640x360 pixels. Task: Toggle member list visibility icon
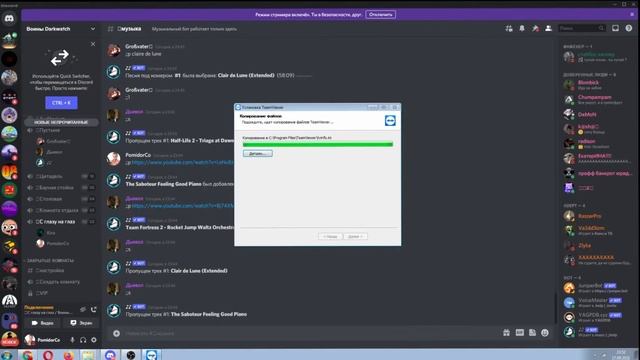tap(549, 29)
